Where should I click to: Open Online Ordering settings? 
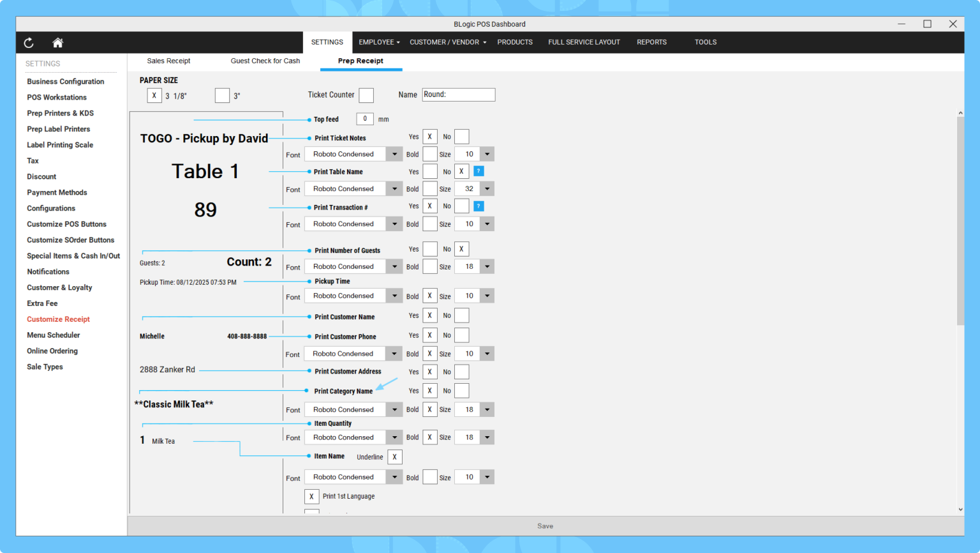pos(52,351)
